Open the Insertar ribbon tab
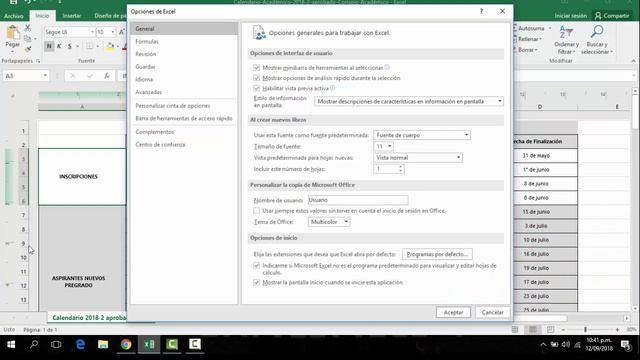 click(72, 16)
